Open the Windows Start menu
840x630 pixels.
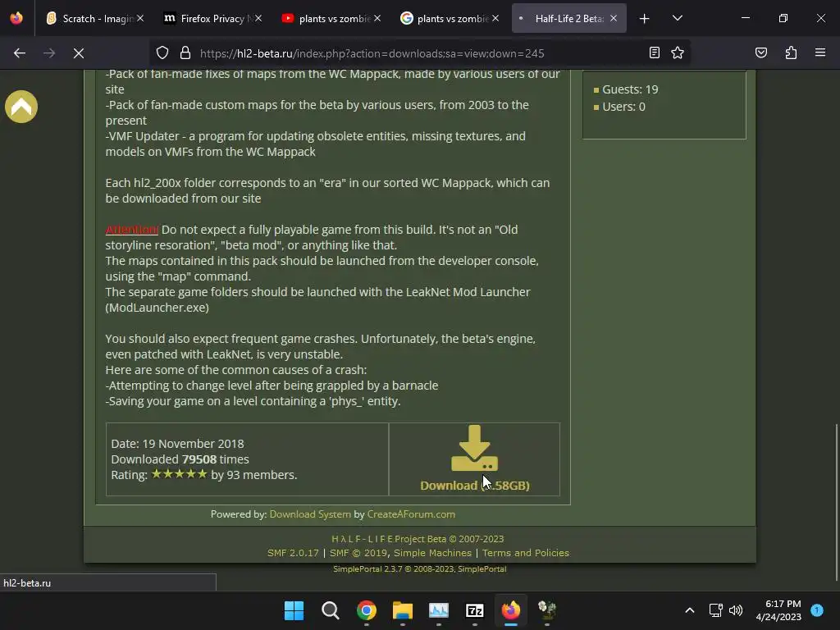point(294,610)
